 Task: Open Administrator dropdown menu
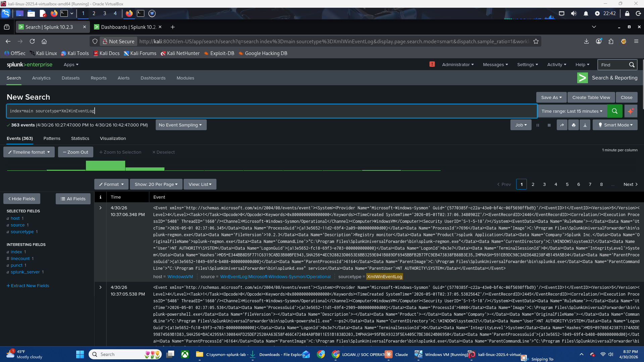click(458, 64)
